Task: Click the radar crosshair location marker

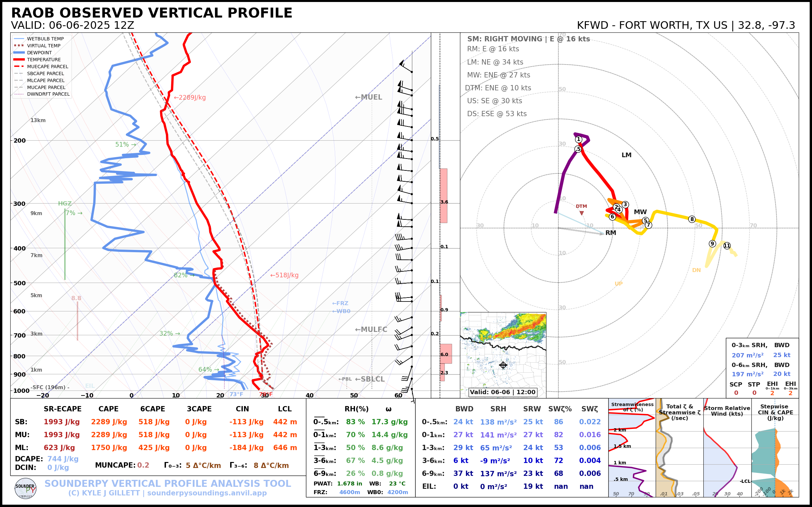Action: [x=503, y=365]
